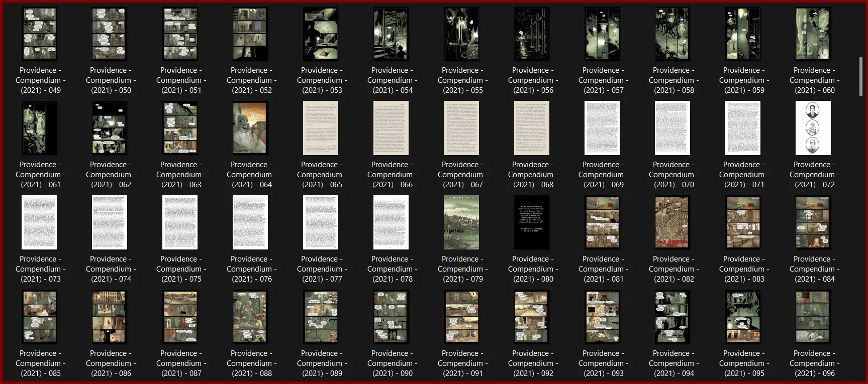868x384 pixels.
Task: Select the text page thumbnail of file 077
Action: click(321, 222)
